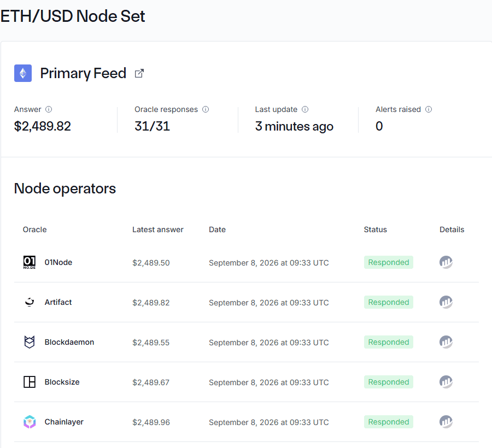Open details chart icon for Blocksize

pyautogui.click(x=446, y=381)
